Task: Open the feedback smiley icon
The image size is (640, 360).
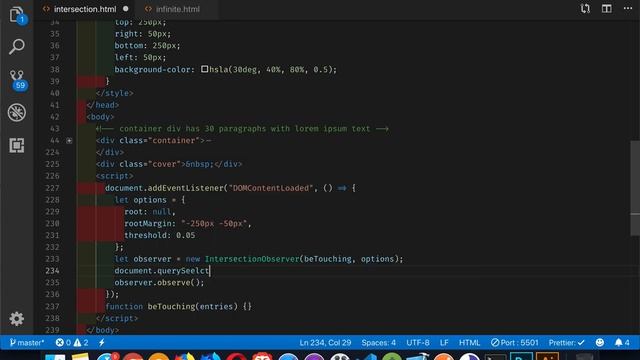Action: click(600, 342)
